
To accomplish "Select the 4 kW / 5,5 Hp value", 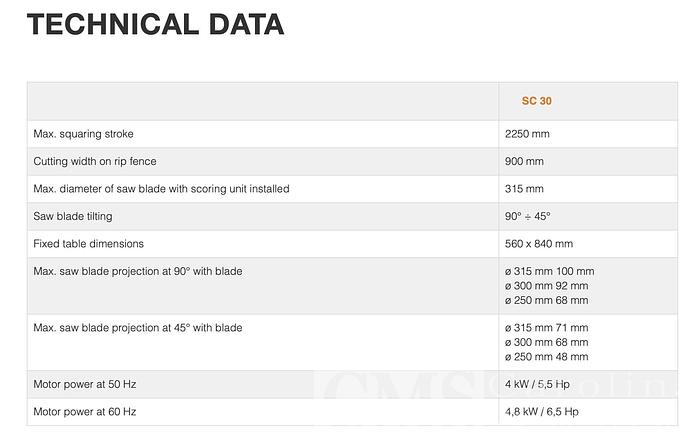I will [546, 384].
